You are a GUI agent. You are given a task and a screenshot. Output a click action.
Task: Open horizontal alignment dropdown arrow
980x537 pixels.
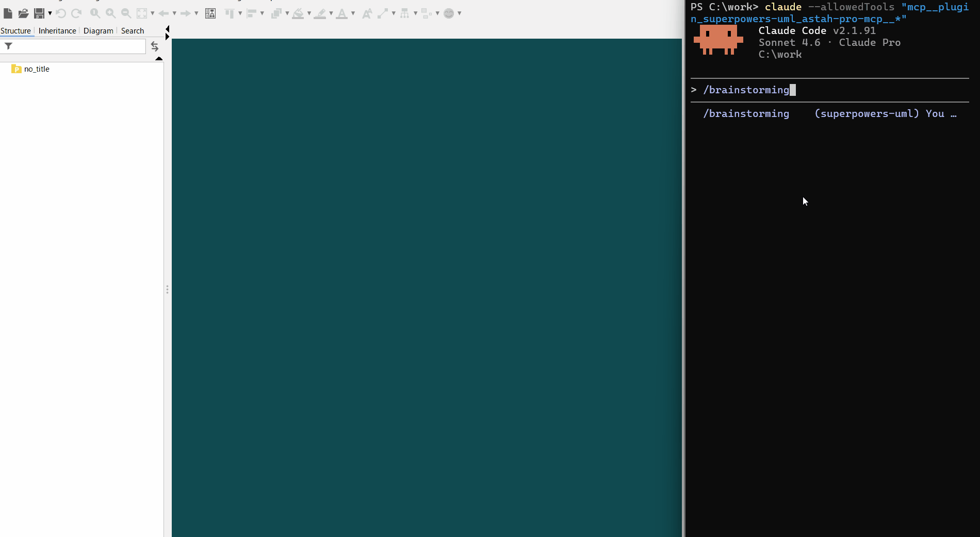(x=263, y=13)
